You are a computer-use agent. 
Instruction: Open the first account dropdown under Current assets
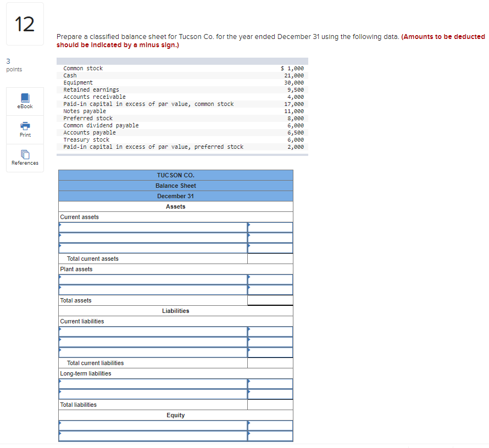coord(148,227)
